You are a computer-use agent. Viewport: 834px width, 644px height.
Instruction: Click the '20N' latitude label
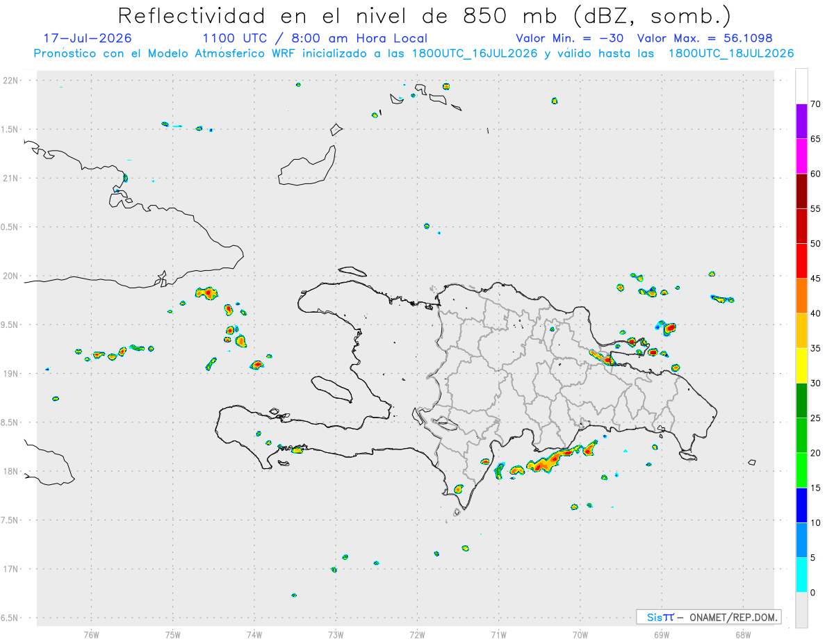pos(12,276)
